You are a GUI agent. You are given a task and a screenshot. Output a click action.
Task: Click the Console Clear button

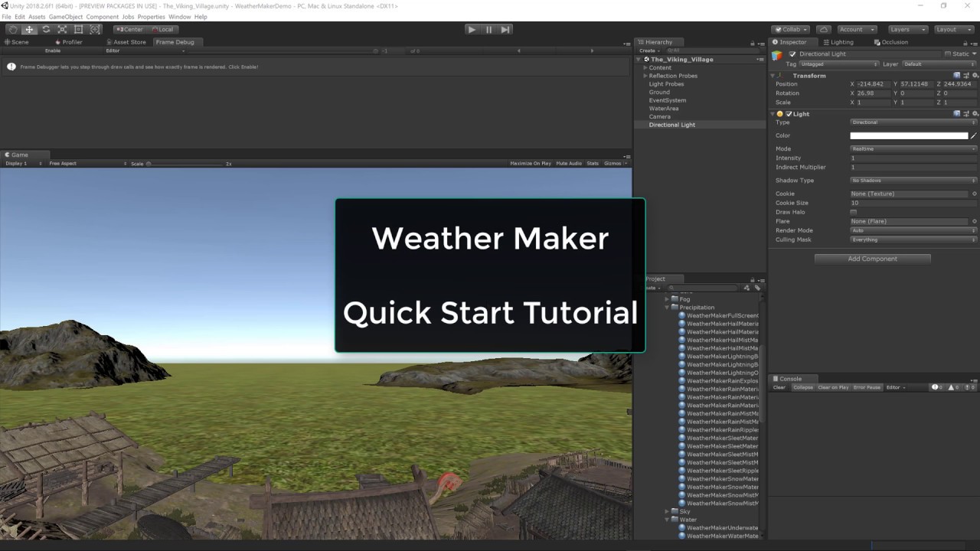[x=779, y=387]
